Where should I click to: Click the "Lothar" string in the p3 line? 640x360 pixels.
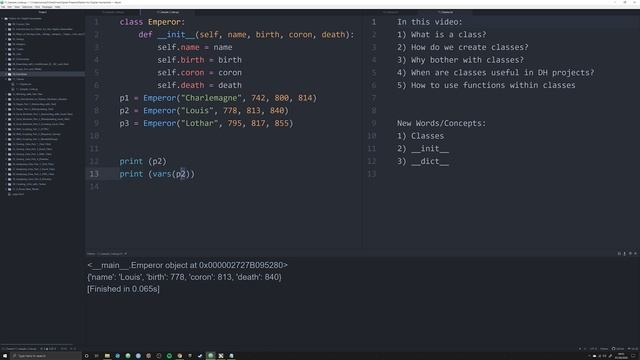[200, 123]
